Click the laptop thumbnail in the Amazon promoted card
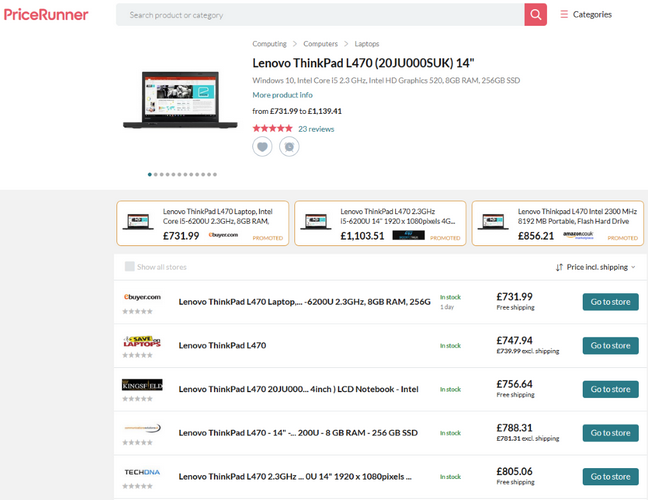The height and width of the screenshot is (500, 648). coord(493,222)
